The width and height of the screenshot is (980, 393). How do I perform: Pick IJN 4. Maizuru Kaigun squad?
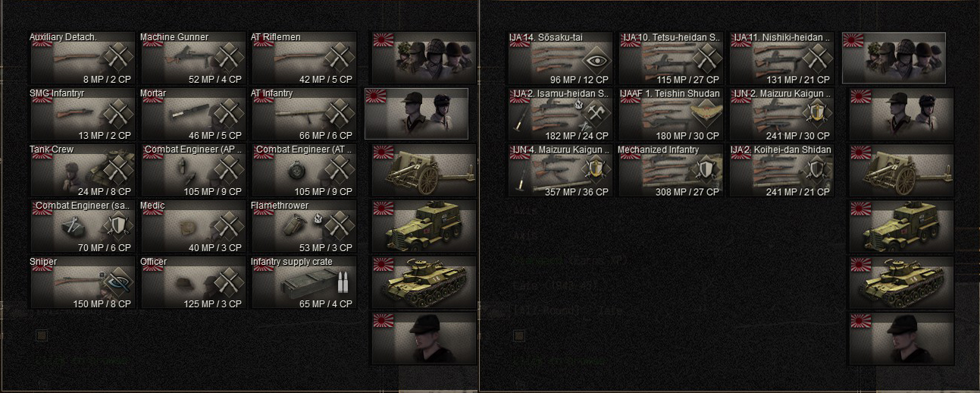[x=559, y=170]
